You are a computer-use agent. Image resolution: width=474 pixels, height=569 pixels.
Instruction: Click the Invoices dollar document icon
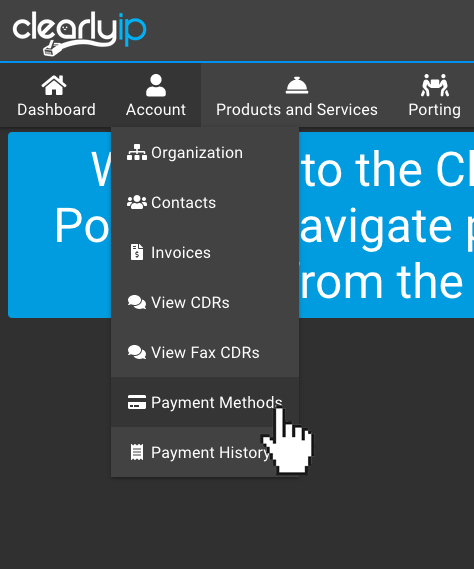137,252
